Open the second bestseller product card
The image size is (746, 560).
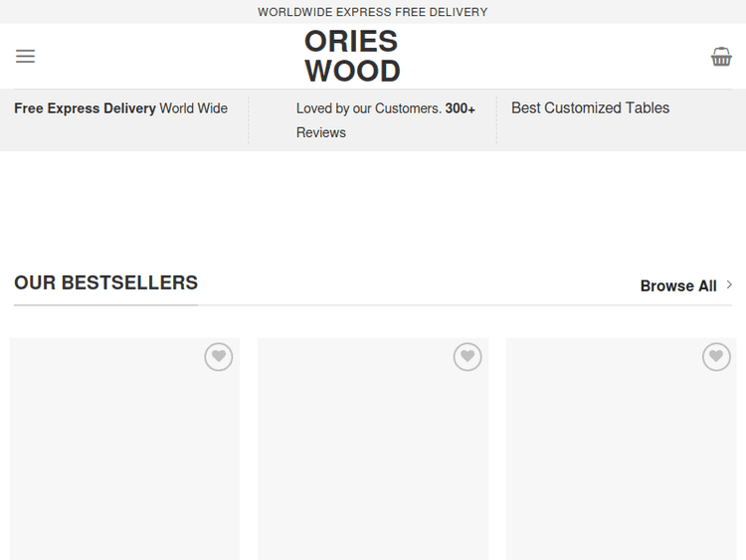(373, 458)
